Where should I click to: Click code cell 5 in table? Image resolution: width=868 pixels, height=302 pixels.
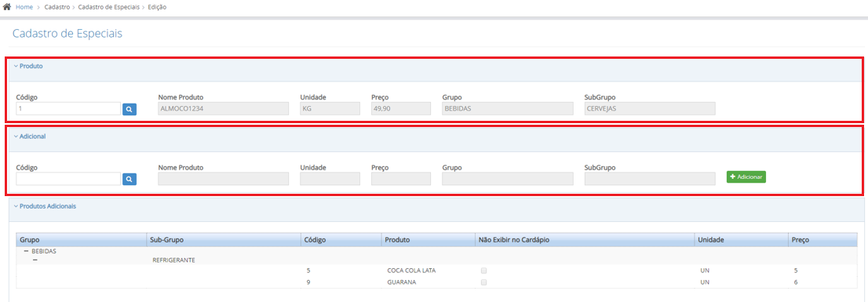pos(308,271)
